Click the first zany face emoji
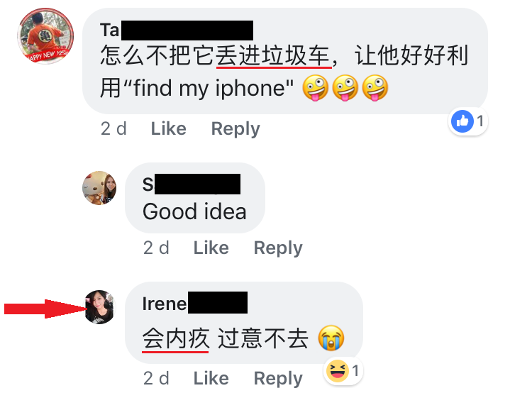The height and width of the screenshot is (393, 532). coord(315,87)
